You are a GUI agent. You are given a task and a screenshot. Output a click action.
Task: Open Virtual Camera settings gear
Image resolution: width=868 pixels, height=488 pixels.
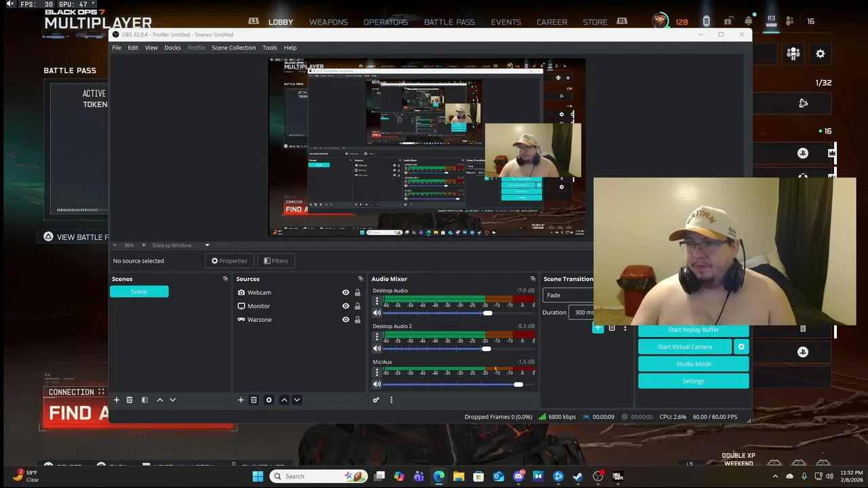[x=741, y=346]
